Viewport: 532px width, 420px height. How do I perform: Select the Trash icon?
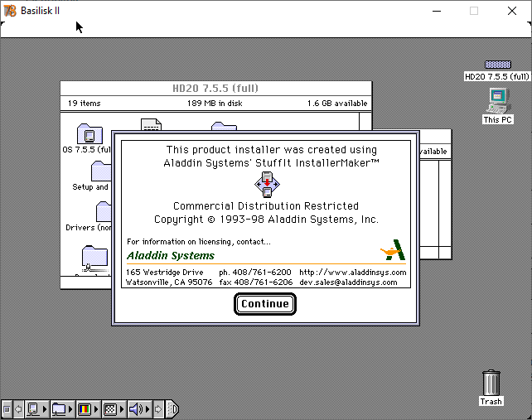coord(491,383)
